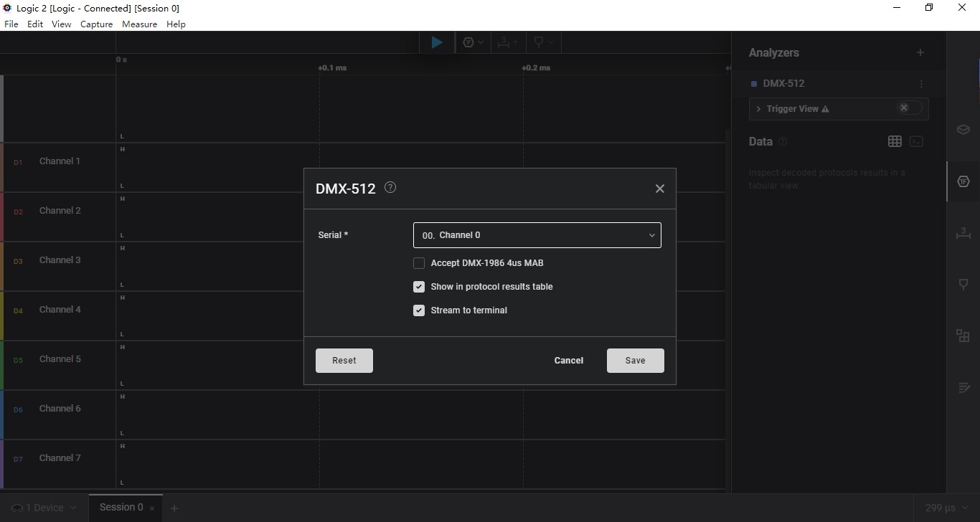
Task: Click the D1 channel color tag
Action: [18, 163]
